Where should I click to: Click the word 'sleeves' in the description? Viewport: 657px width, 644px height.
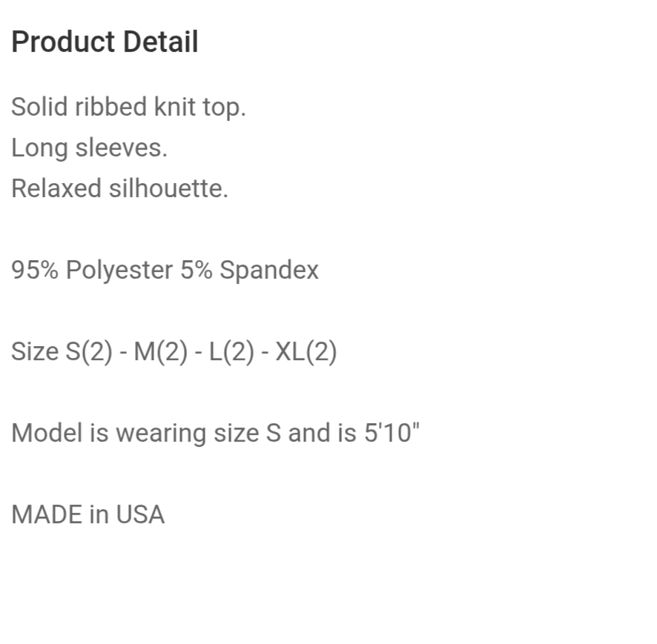pyautogui.click(x=119, y=148)
